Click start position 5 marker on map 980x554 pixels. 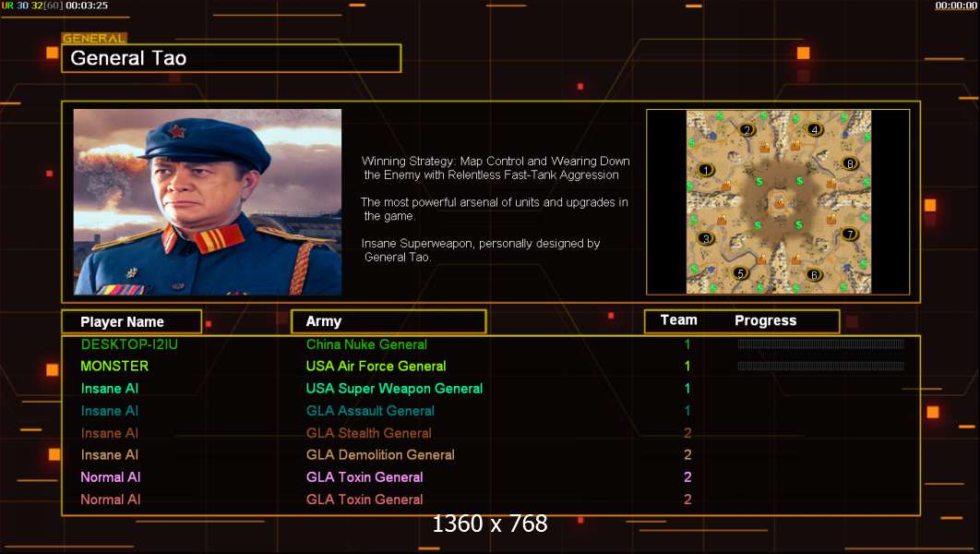[741, 272]
